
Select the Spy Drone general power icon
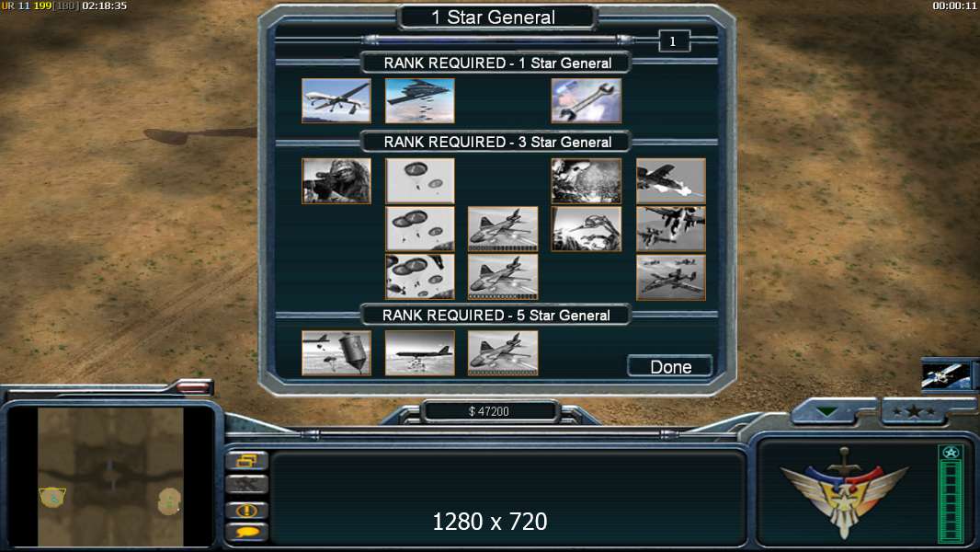pyautogui.click(x=336, y=100)
